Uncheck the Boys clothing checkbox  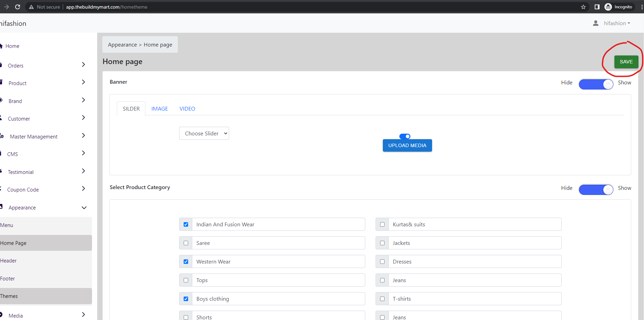coord(186,299)
